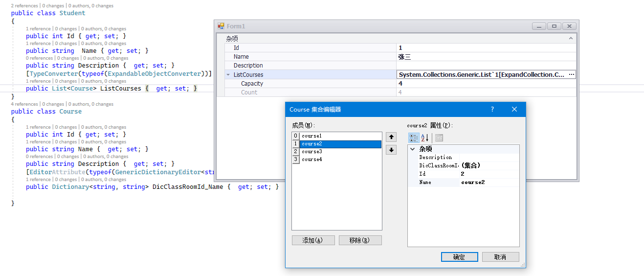
Task: Click the Form1 window title icon
Action: pyautogui.click(x=221, y=26)
